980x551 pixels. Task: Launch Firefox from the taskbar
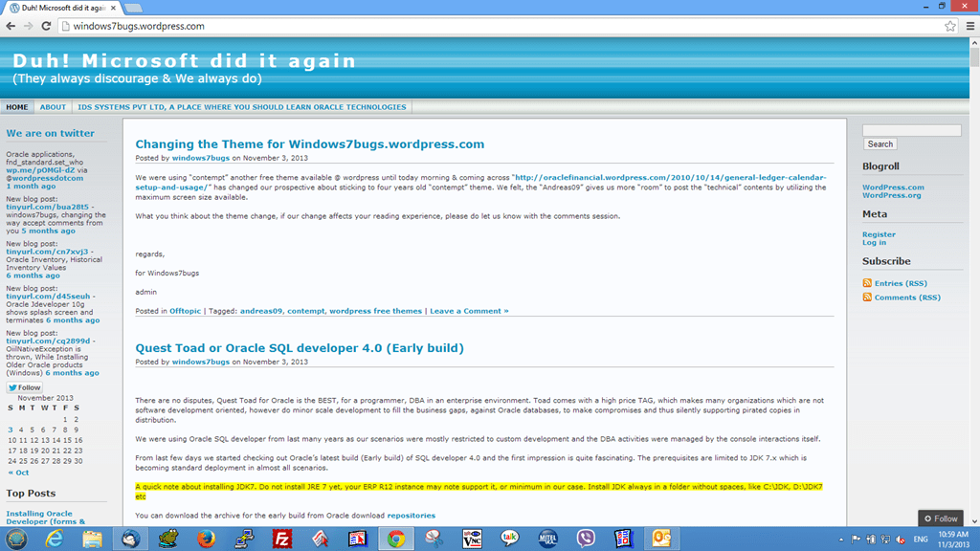point(207,539)
